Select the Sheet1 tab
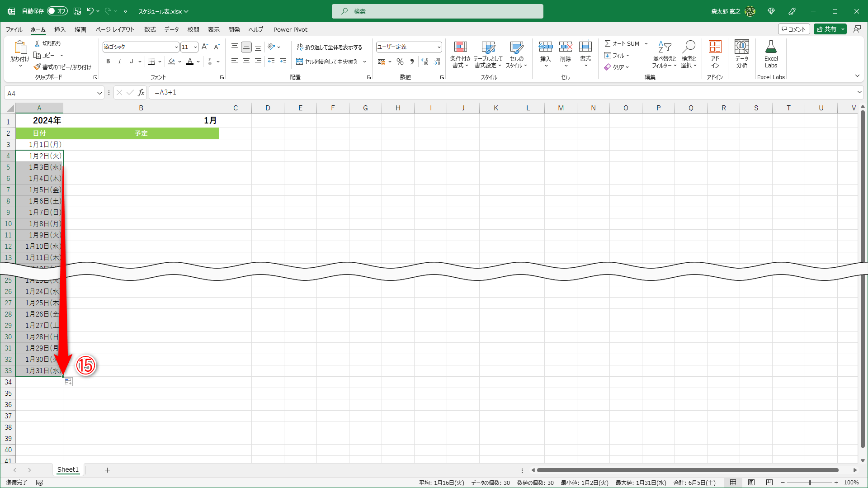 click(68, 470)
